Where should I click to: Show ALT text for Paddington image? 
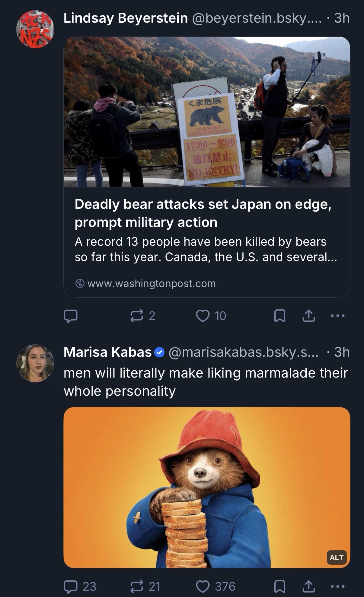click(337, 557)
